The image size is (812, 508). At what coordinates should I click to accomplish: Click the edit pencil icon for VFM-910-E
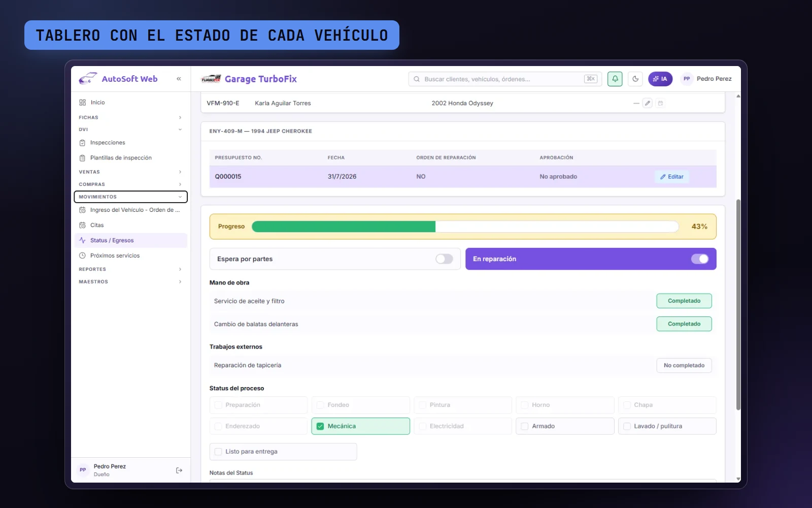pos(648,103)
